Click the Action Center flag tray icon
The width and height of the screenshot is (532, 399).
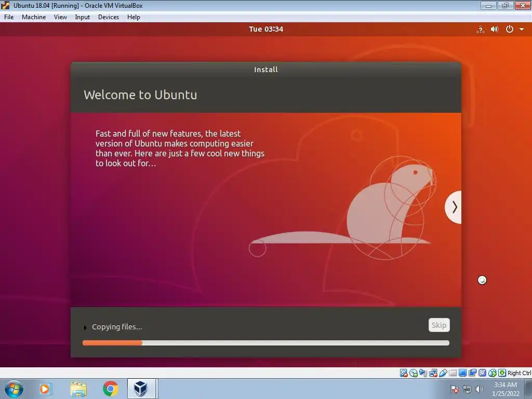tap(454, 389)
